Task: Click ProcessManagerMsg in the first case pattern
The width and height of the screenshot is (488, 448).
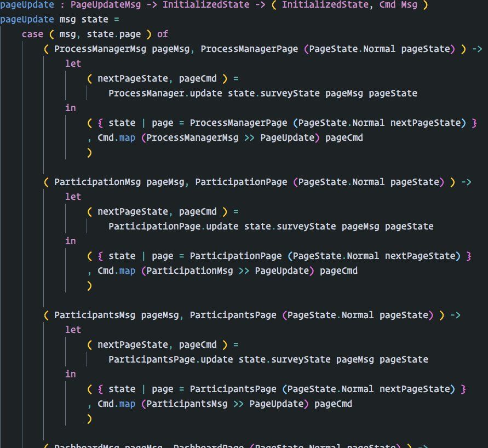Action: click(x=100, y=49)
